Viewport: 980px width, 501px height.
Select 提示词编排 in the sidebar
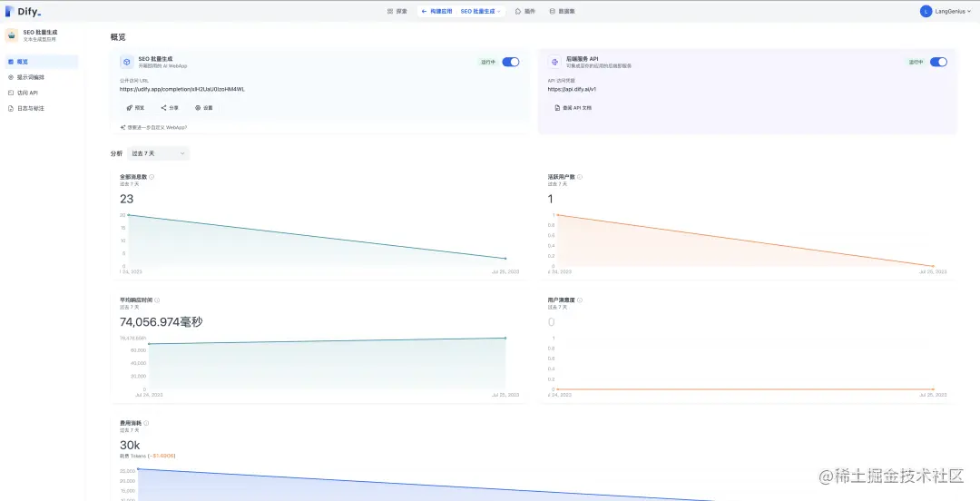(x=41, y=77)
